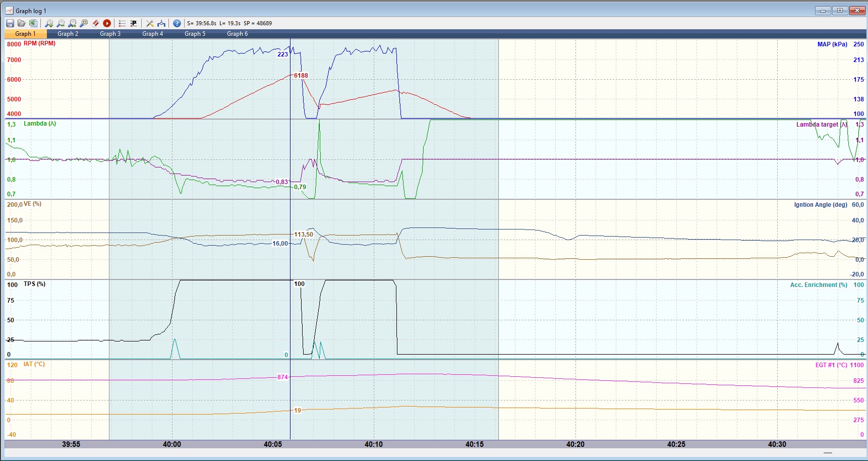Zoom out of the graph
This screenshot has height=461, width=868.
(61, 23)
